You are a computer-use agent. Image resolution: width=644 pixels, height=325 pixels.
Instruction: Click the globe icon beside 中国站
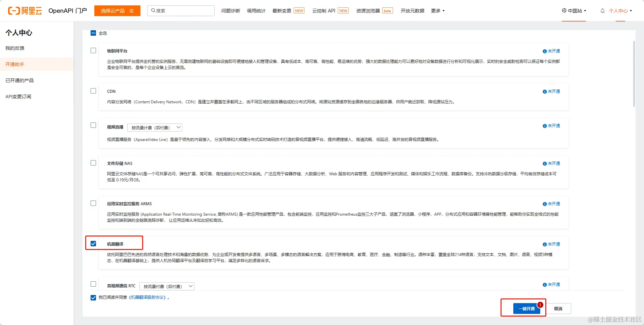click(564, 10)
